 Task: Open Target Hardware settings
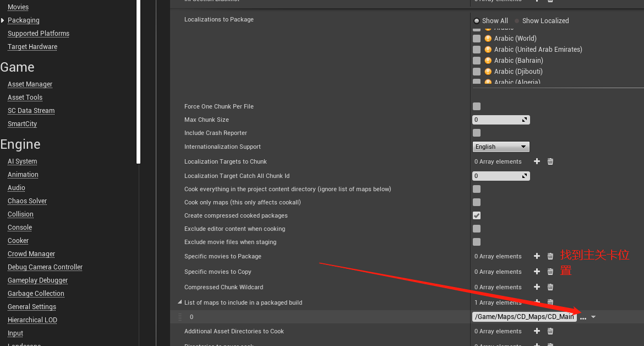32,46
